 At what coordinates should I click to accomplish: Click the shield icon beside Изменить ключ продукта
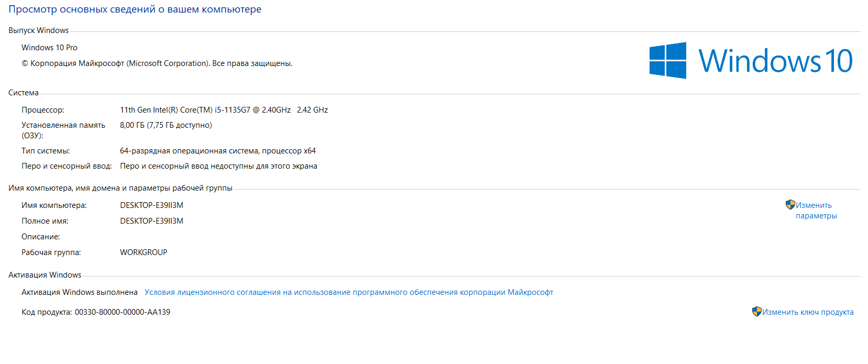[x=756, y=312]
